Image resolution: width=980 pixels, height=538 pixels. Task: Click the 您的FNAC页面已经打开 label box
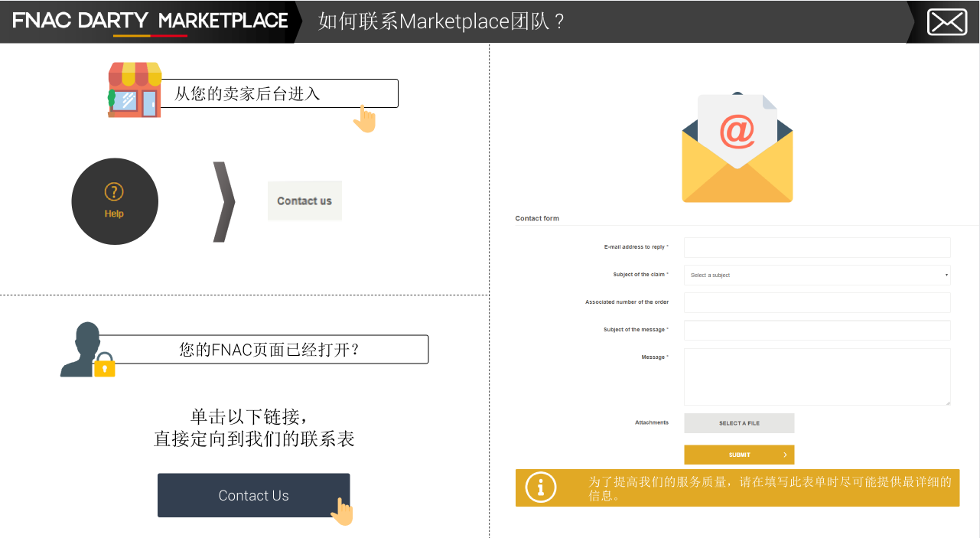point(269,350)
